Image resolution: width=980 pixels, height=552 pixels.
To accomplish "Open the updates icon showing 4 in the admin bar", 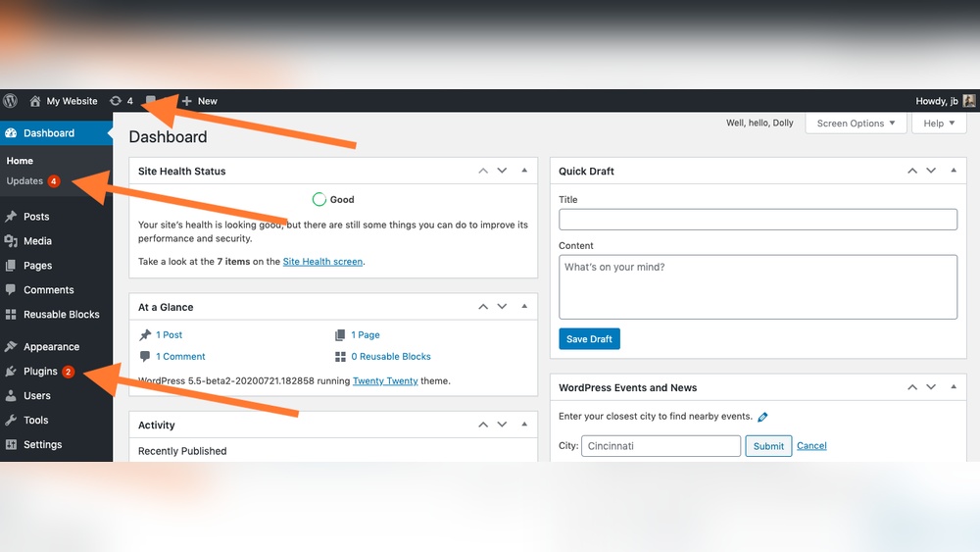I will pyautogui.click(x=122, y=101).
